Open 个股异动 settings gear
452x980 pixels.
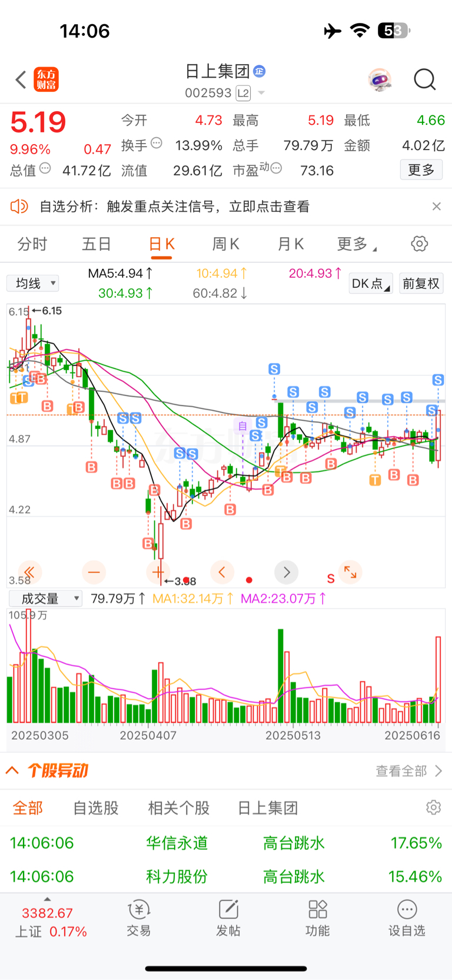pos(434,808)
